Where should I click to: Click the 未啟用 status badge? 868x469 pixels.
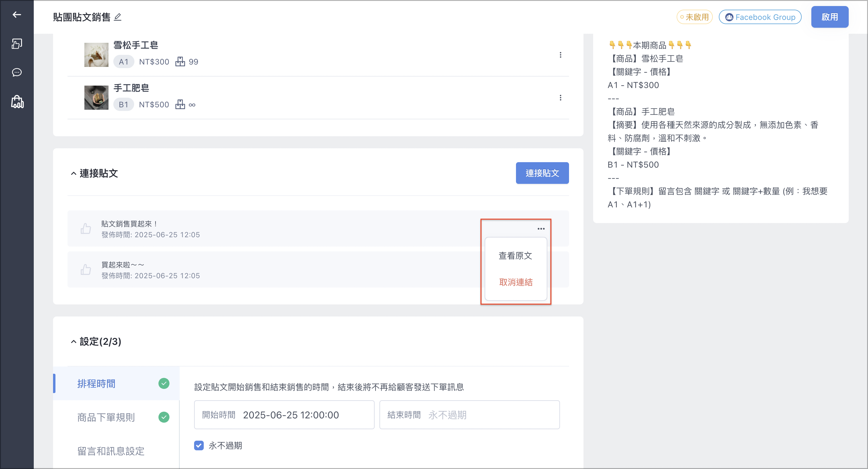click(x=694, y=17)
